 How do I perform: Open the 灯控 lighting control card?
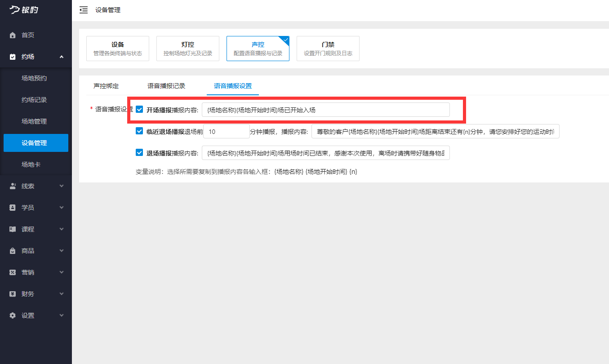coord(187,48)
